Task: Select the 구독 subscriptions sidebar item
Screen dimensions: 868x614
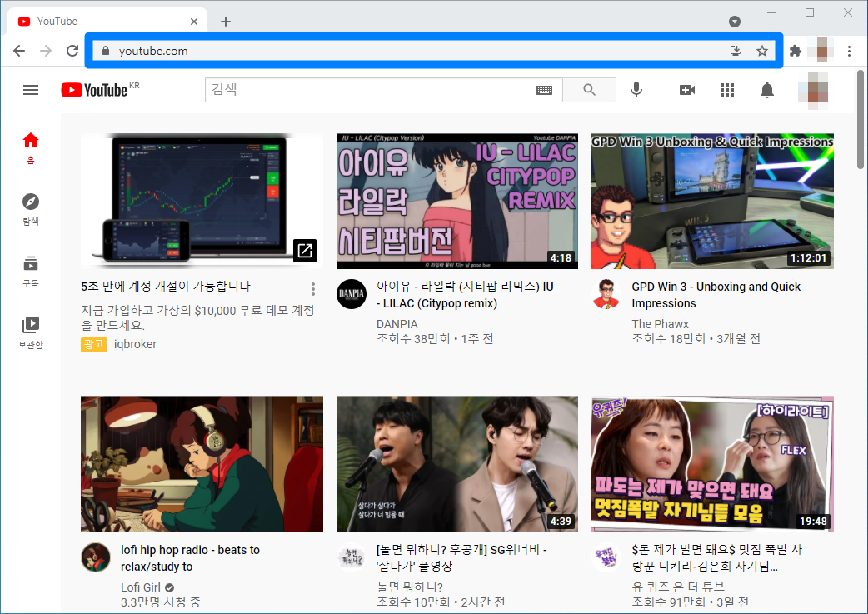Action: [31, 271]
